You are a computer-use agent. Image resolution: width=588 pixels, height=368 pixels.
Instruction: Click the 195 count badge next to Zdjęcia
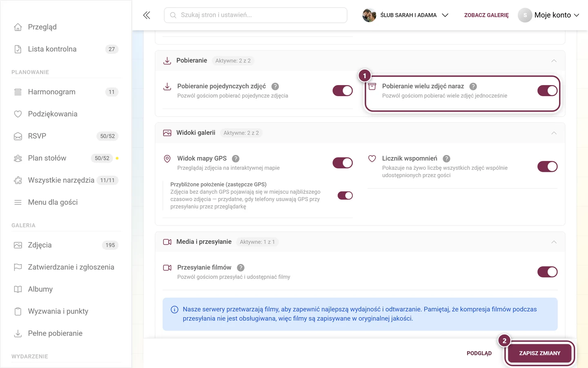[x=110, y=245]
